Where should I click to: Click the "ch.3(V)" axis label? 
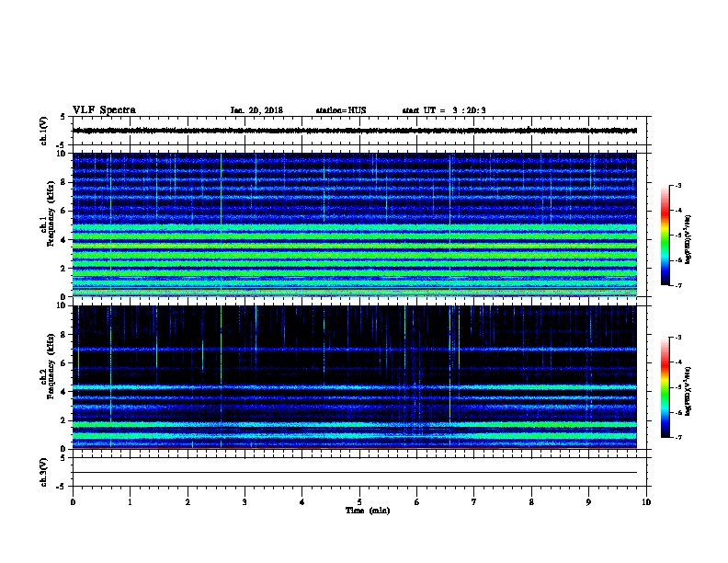click(x=43, y=472)
